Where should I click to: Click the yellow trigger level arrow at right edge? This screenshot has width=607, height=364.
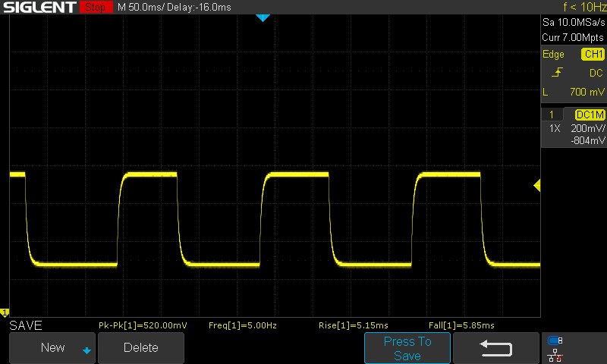point(537,185)
